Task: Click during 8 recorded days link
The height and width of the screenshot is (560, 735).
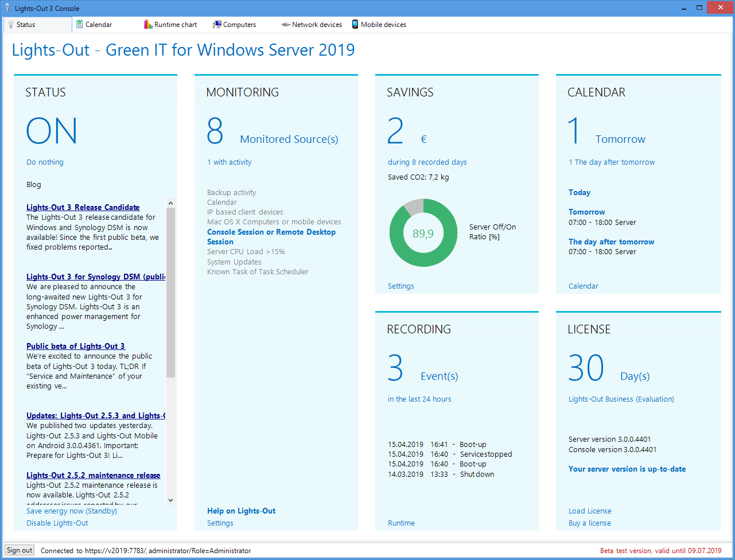Action: pos(427,162)
